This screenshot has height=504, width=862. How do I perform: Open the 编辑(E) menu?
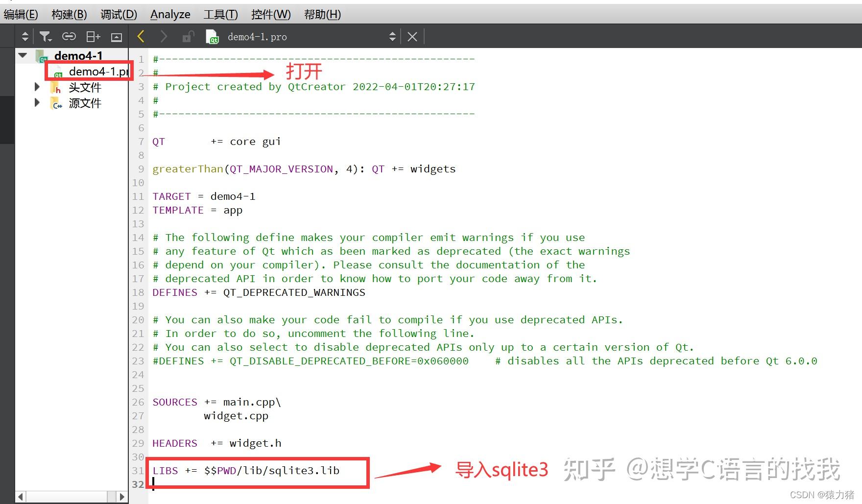coord(21,15)
